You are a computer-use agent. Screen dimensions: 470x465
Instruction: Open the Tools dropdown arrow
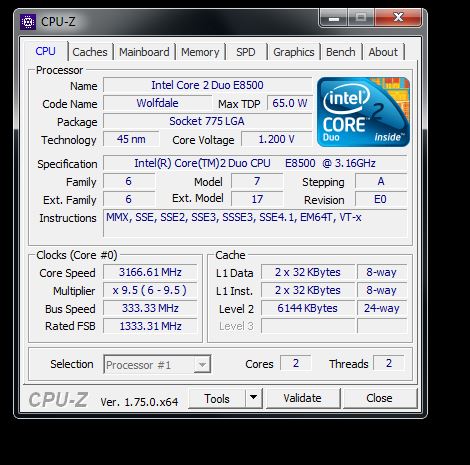tap(254, 398)
